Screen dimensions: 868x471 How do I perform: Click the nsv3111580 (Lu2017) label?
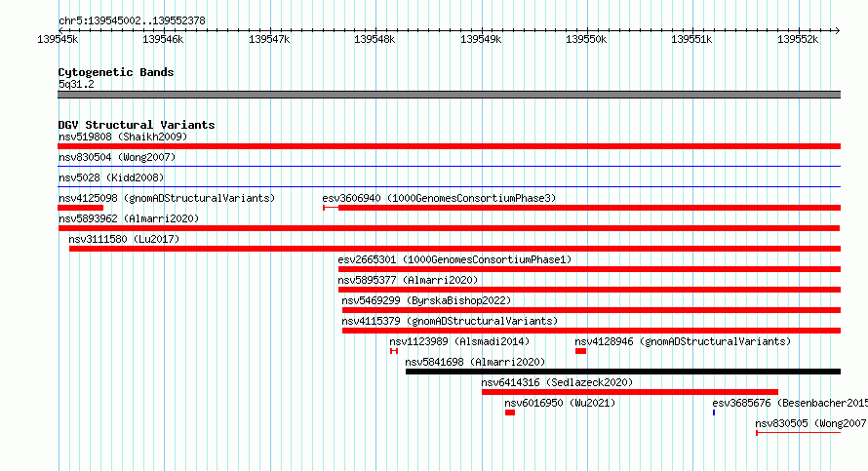[124, 239]
